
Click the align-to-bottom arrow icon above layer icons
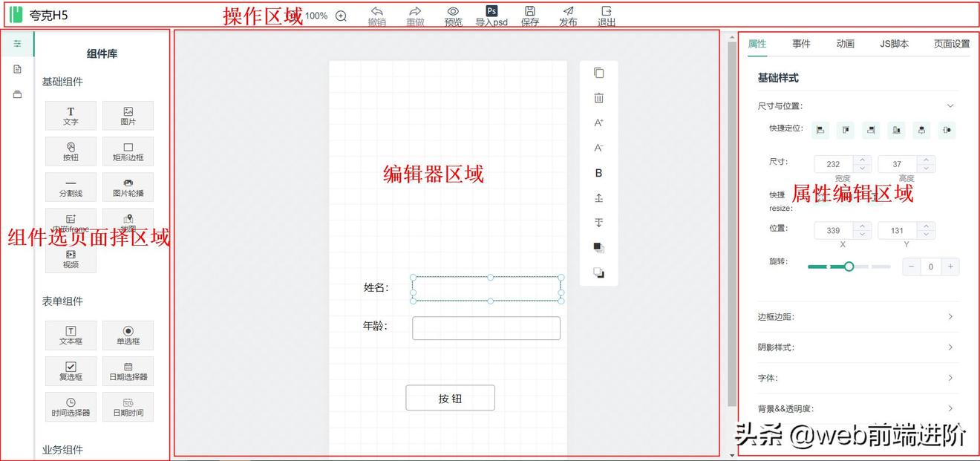(x=599, y=223)
